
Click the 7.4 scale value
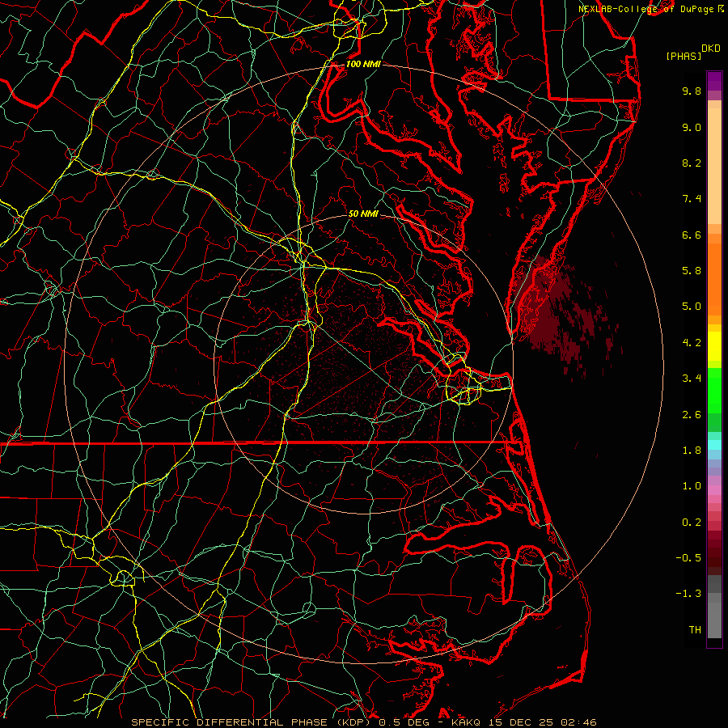tap(692, 199)
